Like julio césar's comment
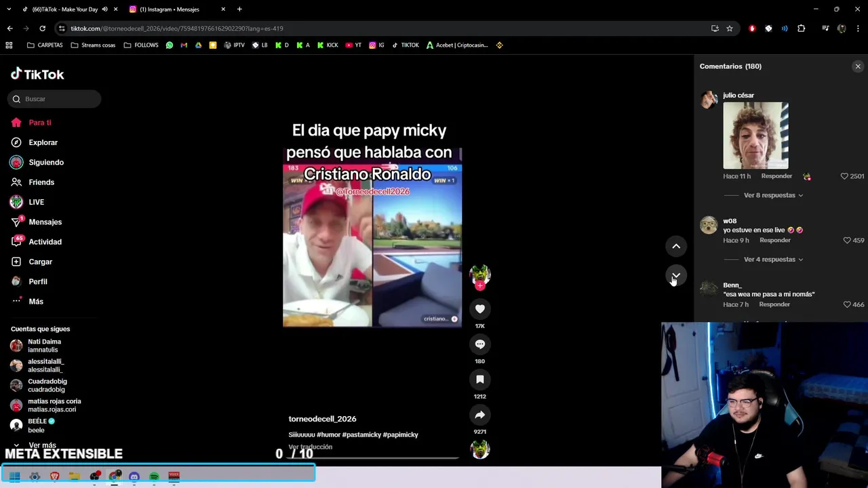868x488 pixels. point(844,176)
